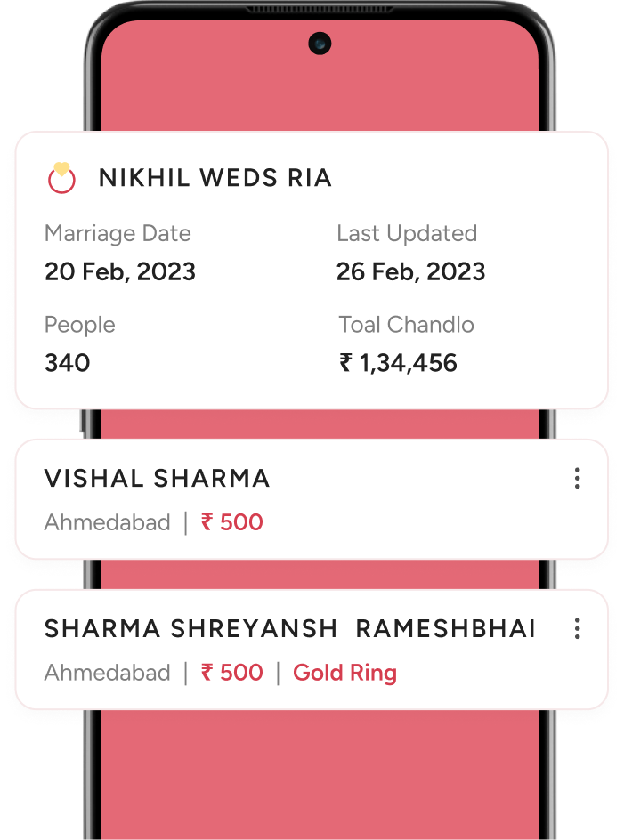Viewport: 624px width, 840px height.
Task: Click the Gold Ring gift label
Action: tap(344, 673)
